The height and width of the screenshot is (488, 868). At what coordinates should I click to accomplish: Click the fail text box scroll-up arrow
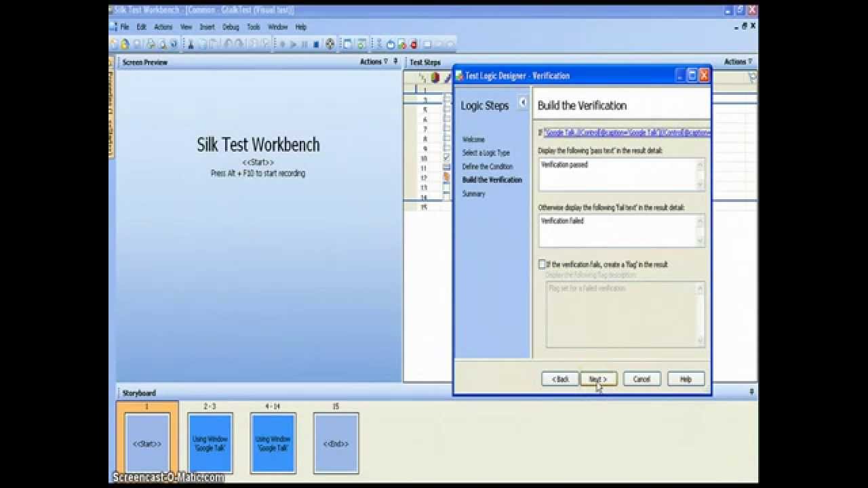(701, 220)
